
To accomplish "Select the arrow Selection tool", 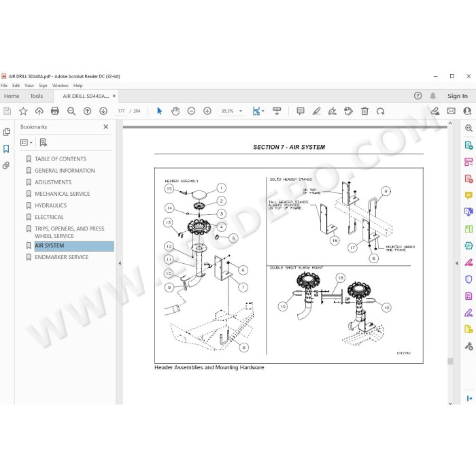I will (x=159, y=111).
